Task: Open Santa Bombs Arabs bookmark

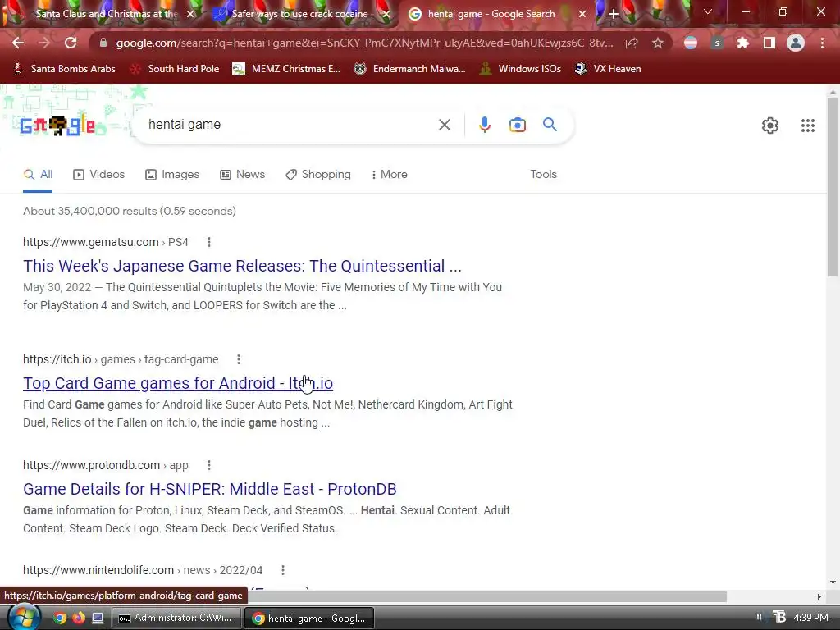Action: (x=64, y=69)
